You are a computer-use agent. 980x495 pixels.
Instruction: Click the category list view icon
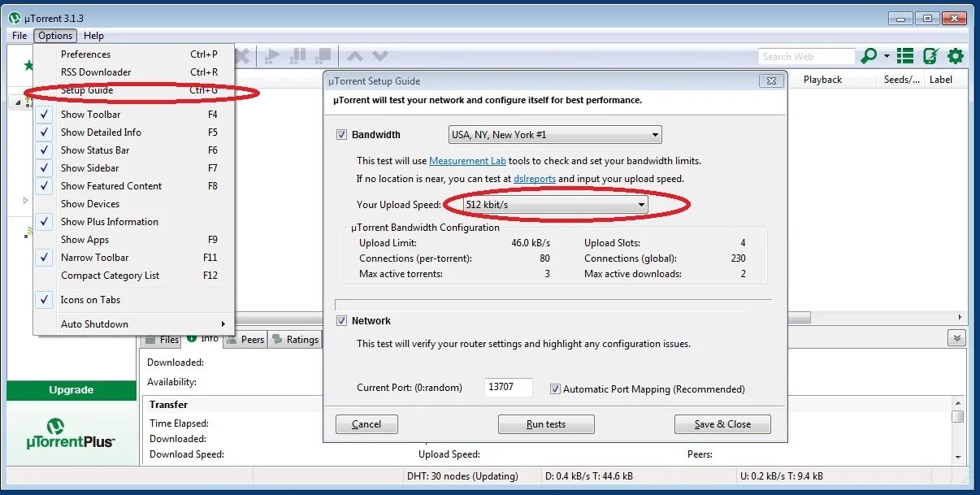pos(905,56)
